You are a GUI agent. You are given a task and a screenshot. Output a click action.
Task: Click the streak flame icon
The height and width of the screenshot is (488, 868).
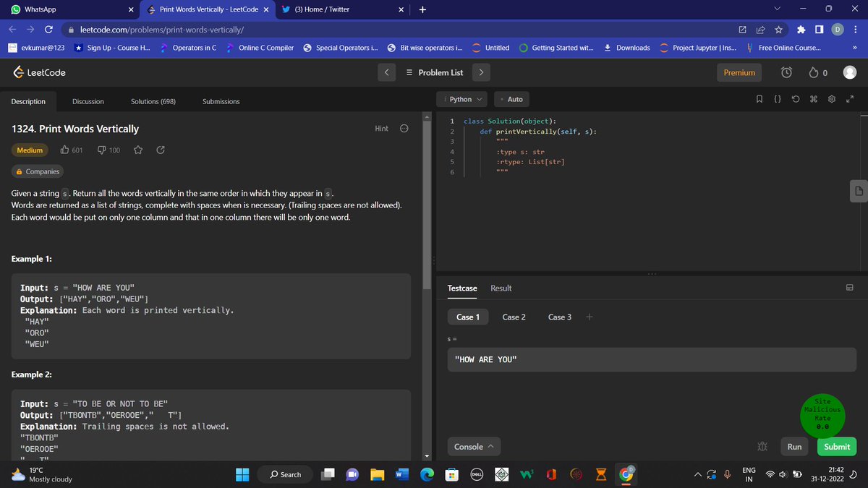(x=814, y=72)
